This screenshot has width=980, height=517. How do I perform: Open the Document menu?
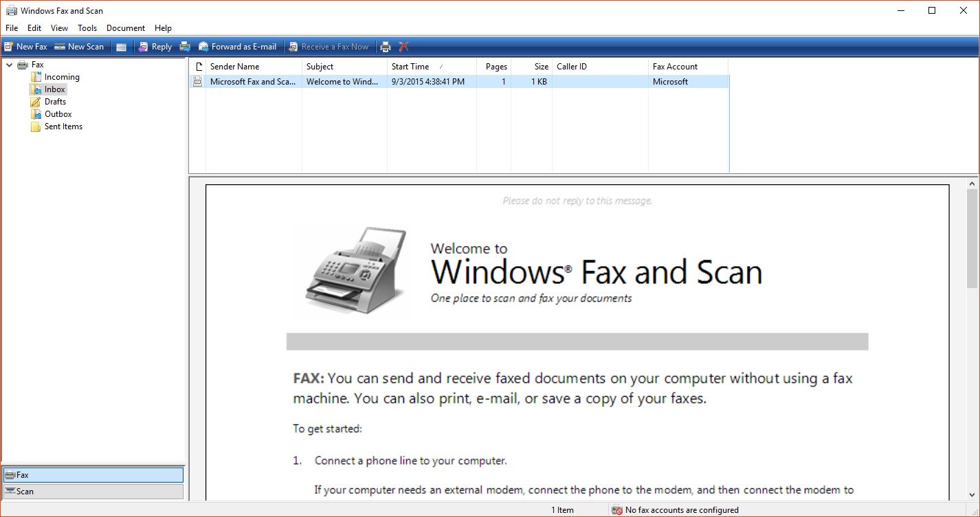pos(125,28)
